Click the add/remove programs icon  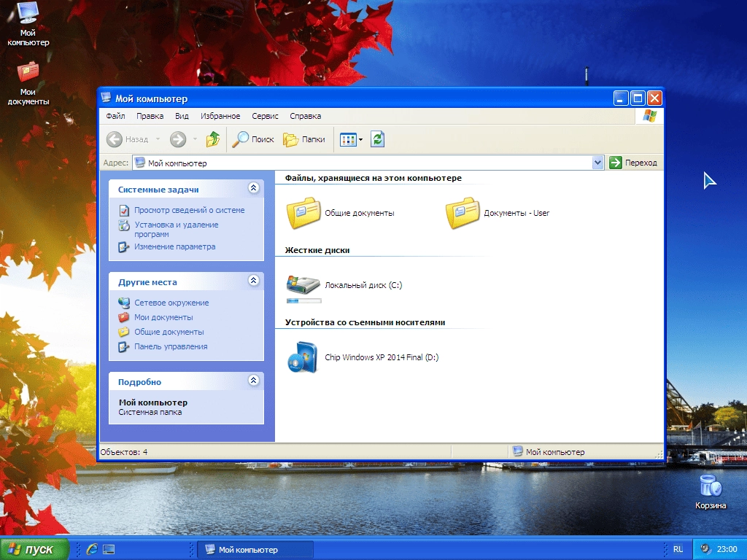tap(124, 225)
